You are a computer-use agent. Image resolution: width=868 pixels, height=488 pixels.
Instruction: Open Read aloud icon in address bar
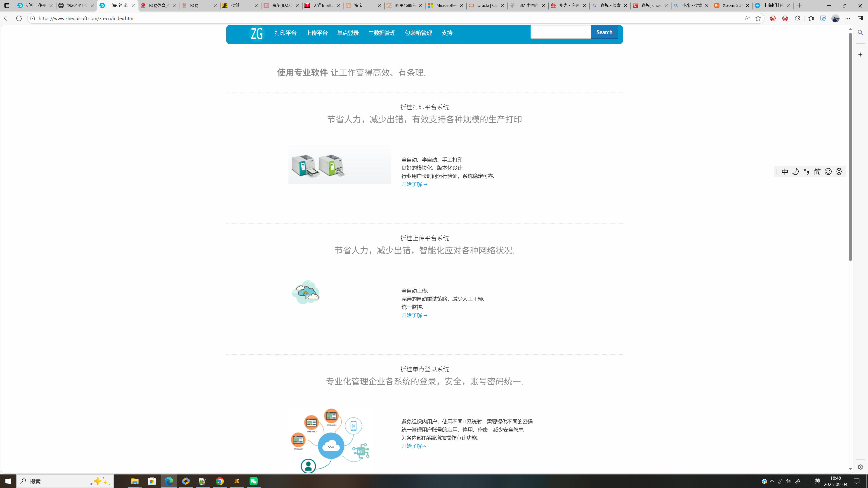[x=747, y=18]
